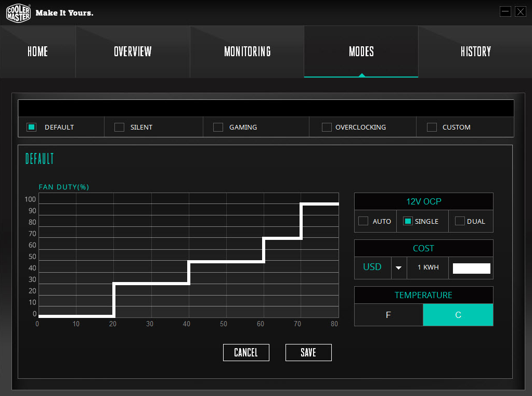Toggle Single 12V OCP checkbox
Image resolution: width=532 pixels, height=396 pixels.
pos(408,221)
